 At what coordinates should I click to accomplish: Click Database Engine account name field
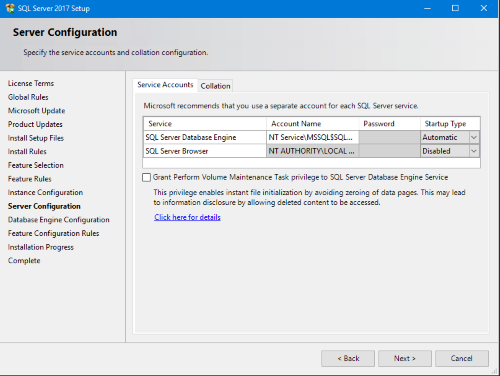point(313,137)
